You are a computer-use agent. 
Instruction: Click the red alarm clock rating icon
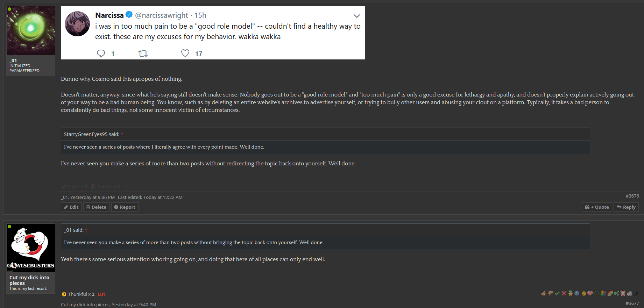623,293
